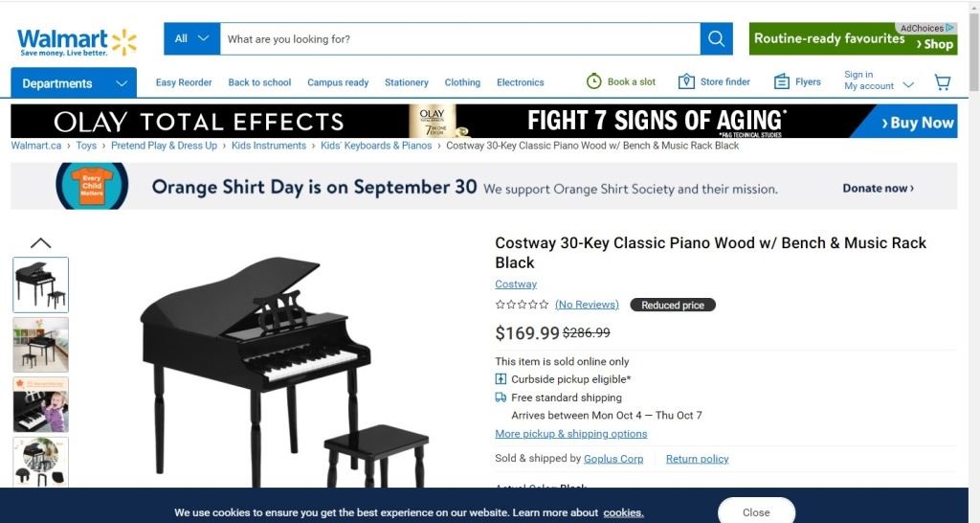Open the All categories search dropdown
This screenshot has height=523, width=980.
tap(191, 39)
